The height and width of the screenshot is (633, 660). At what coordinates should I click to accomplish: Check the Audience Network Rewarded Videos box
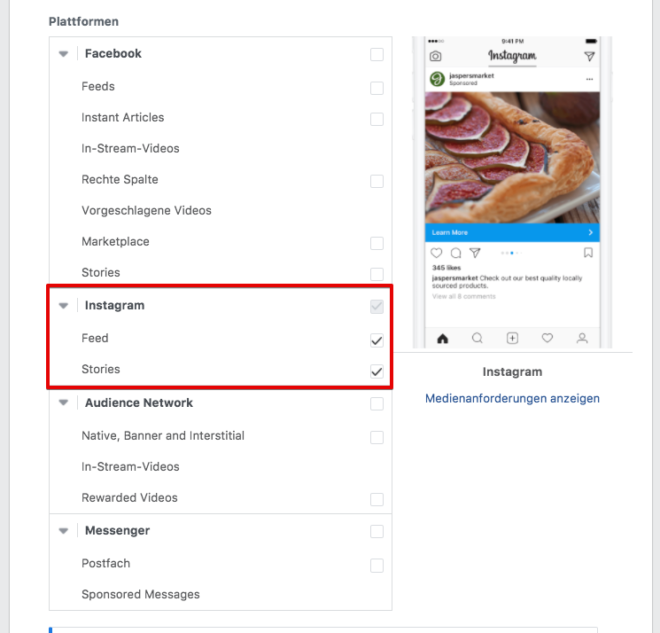click(377, 499)
